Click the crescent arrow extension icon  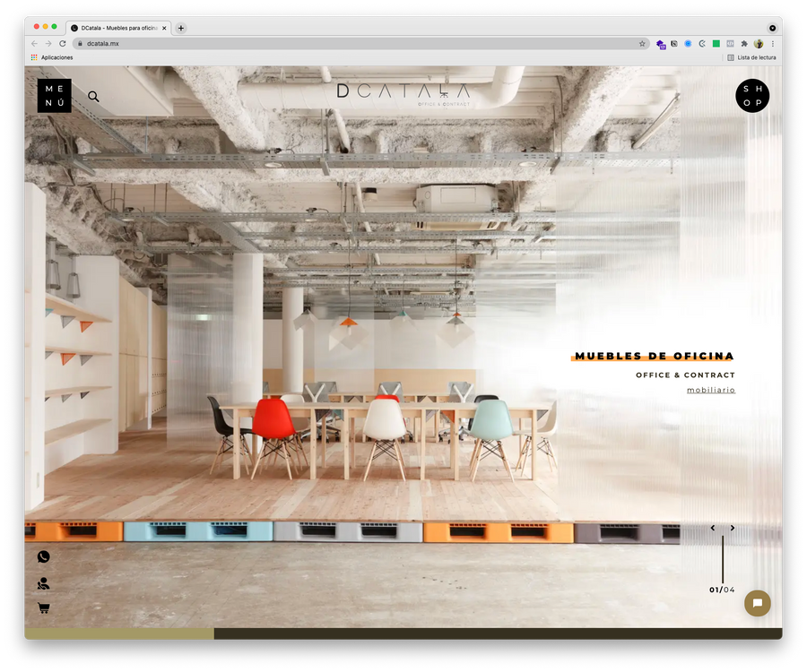pyautogui.click(x=702, y=44)
